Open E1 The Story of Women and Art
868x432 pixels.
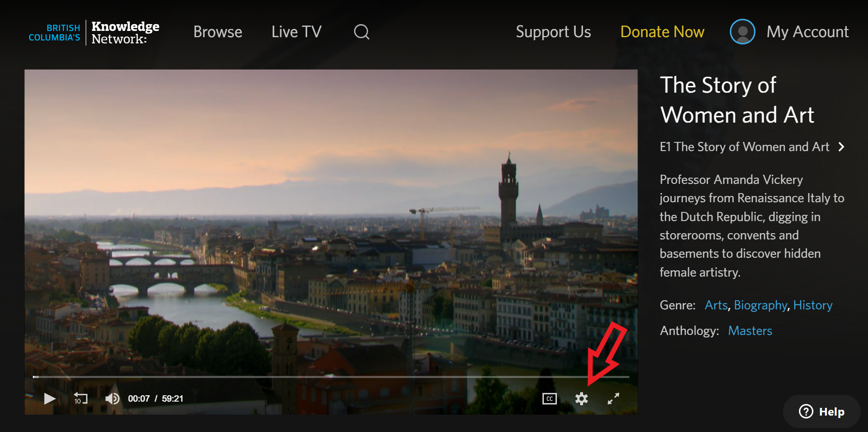click(744, 147)
